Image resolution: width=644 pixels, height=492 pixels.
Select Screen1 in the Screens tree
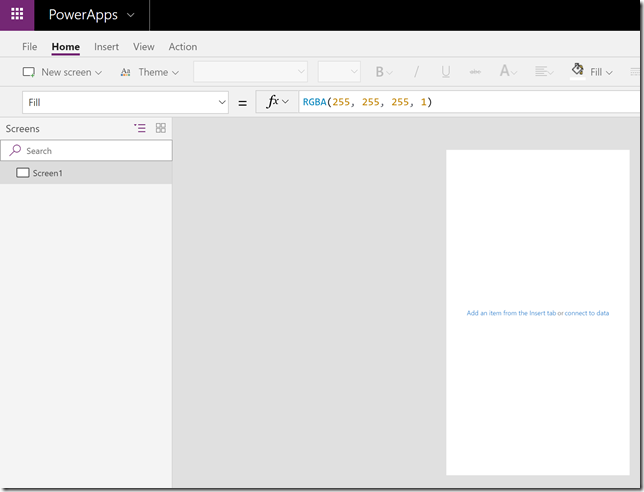point(86,173)
